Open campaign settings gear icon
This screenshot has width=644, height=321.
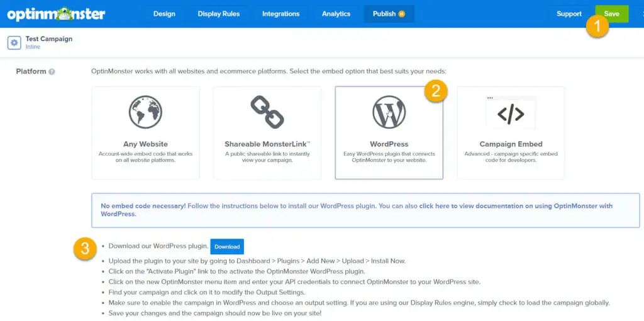coord(14,43)
